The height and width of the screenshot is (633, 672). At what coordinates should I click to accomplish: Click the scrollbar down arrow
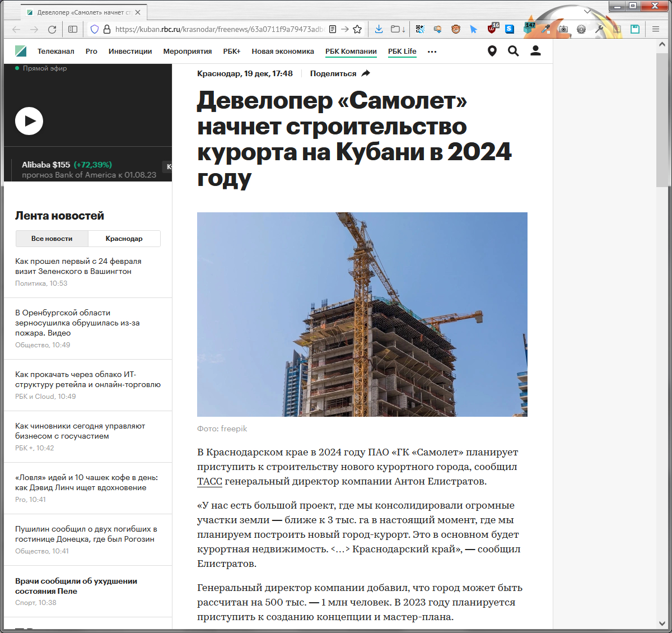pos(663,623)
